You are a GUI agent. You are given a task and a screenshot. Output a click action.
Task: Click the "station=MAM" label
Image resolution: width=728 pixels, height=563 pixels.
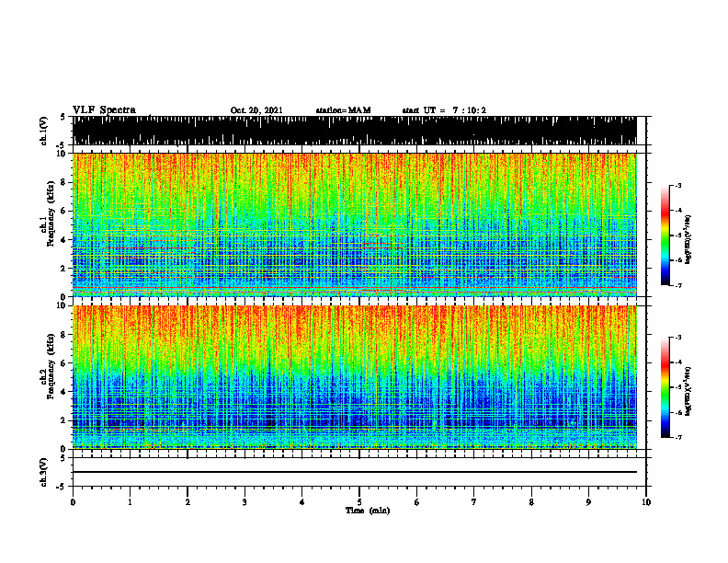click(343, 110)
